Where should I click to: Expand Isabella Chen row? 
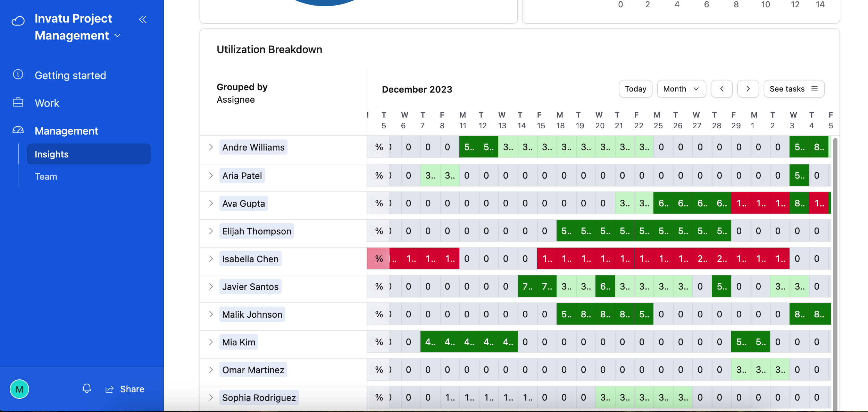[211, 259]
